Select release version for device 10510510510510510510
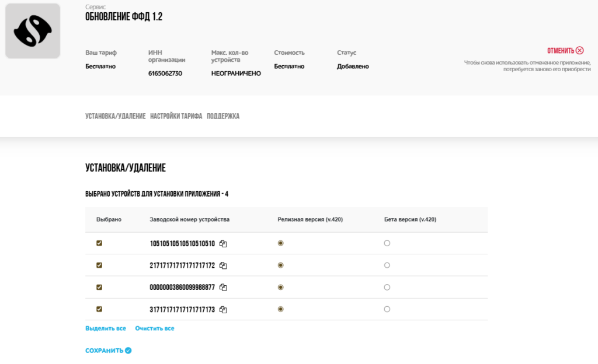The image size is (598, 364). tap(281, 243)
